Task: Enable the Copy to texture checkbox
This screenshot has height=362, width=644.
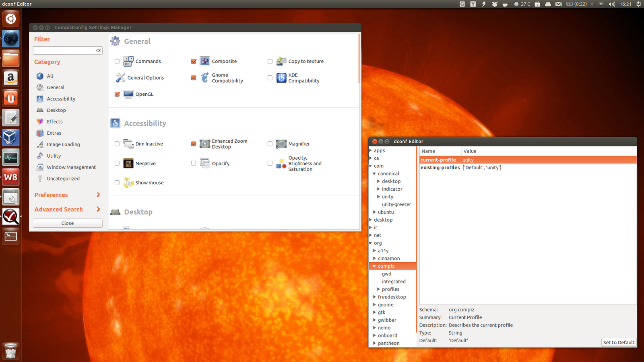Action: 270,62
